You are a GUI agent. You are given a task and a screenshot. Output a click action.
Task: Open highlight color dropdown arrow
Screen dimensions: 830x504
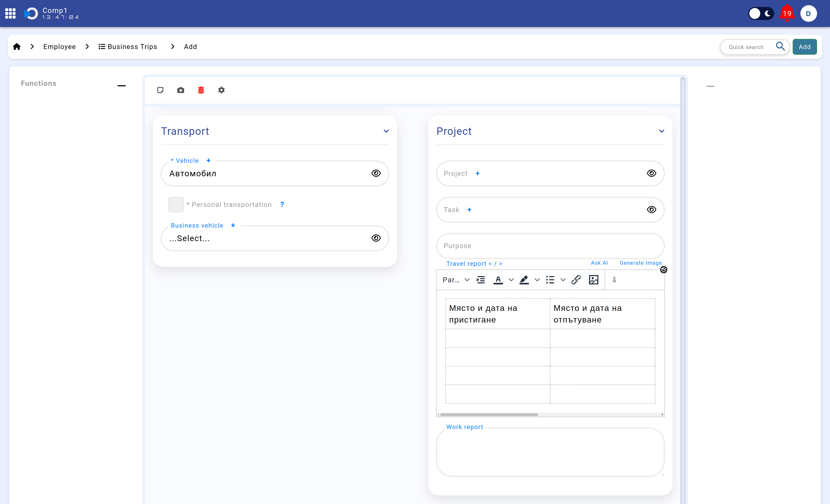pyautogui.click(x=537, y=280)
